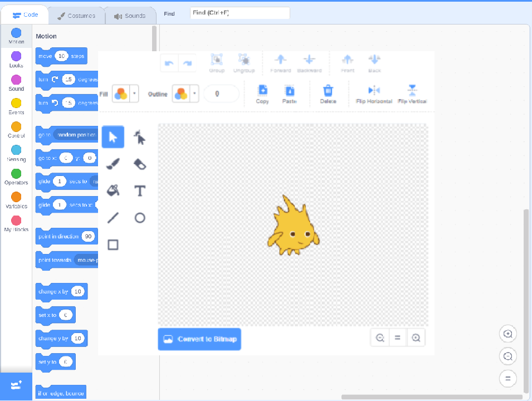Zoom out the costume canvas
This screenshot has width=532, height=401.
[x=380, y=338]
